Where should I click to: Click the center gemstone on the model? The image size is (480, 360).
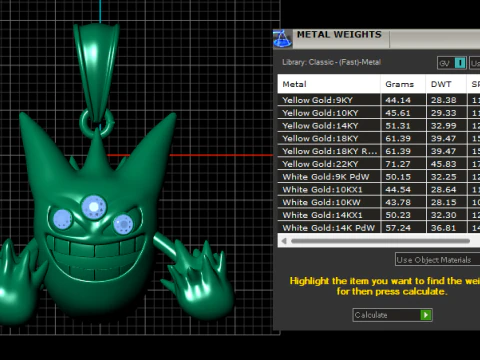click(x=94, y=207)
